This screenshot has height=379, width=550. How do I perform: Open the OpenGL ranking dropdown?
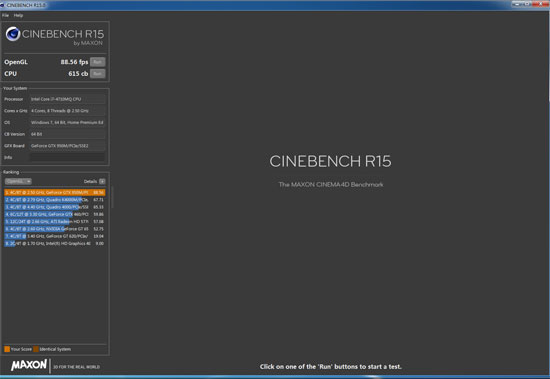click(x=18, y=181)
